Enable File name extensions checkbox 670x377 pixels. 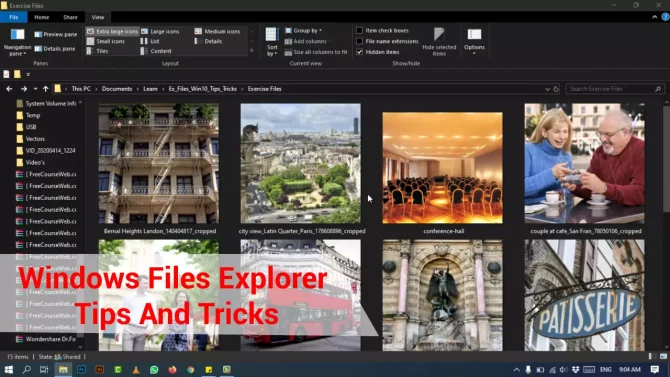(359, 41)
